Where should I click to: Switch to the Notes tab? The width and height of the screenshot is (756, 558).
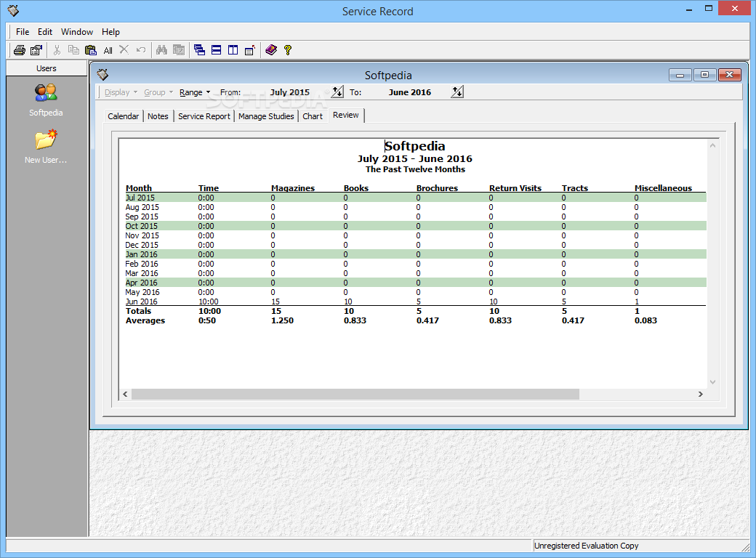(x=158, y=116)
